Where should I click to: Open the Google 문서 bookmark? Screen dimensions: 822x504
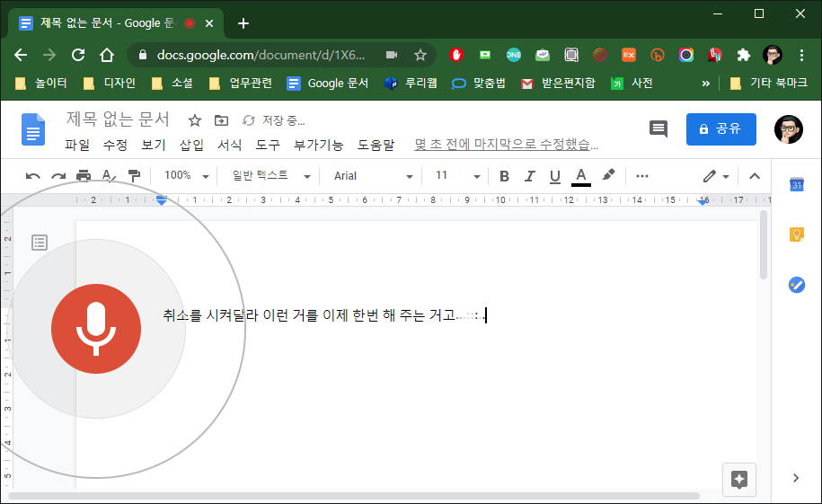point(328,83)
